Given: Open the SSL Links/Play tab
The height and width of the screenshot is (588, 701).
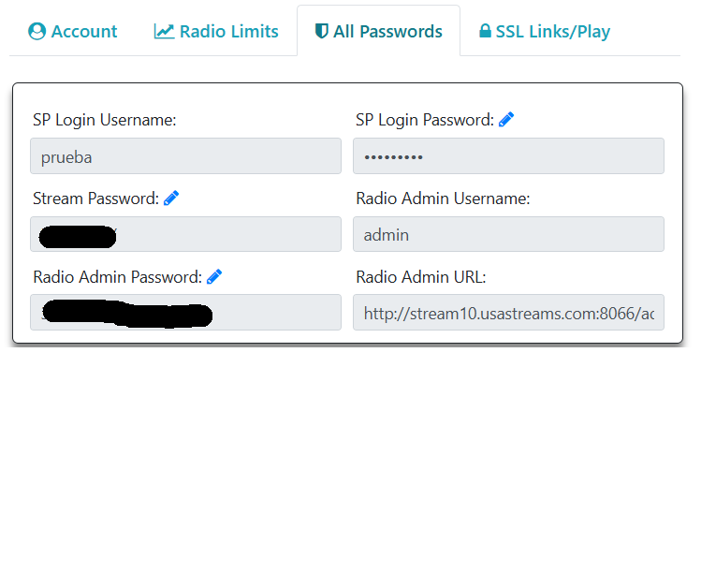Looking at the screenshot, I should point(544,31).
